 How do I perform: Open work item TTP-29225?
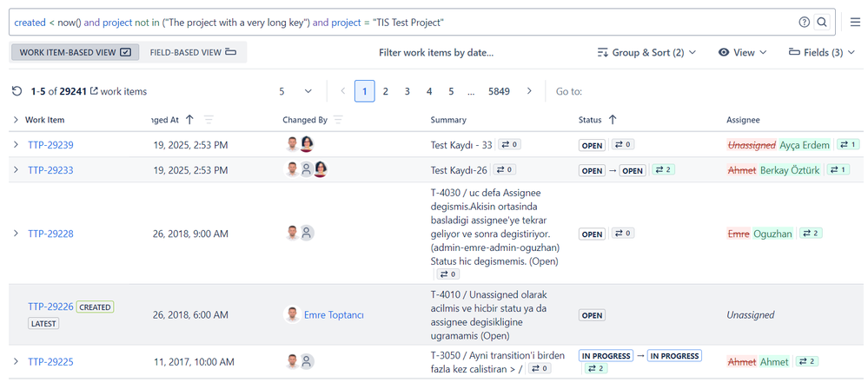pyautogui.click(x=50, y=362)
